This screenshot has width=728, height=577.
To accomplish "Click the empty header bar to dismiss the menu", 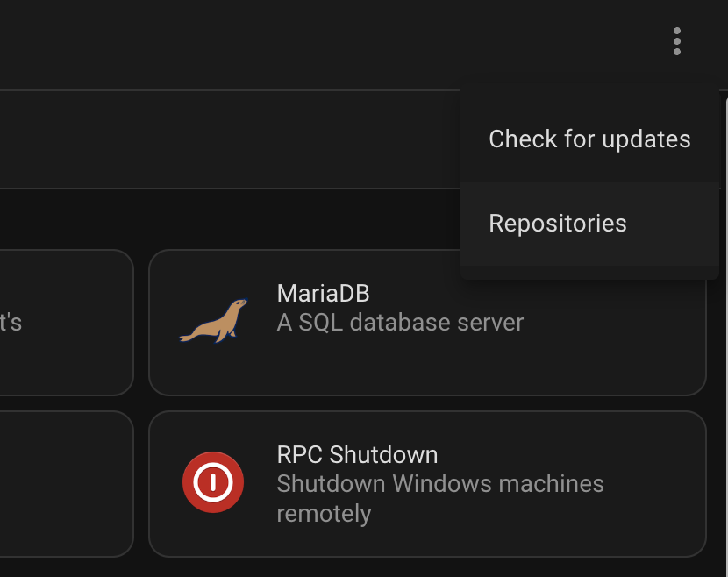I will point(325,44).
